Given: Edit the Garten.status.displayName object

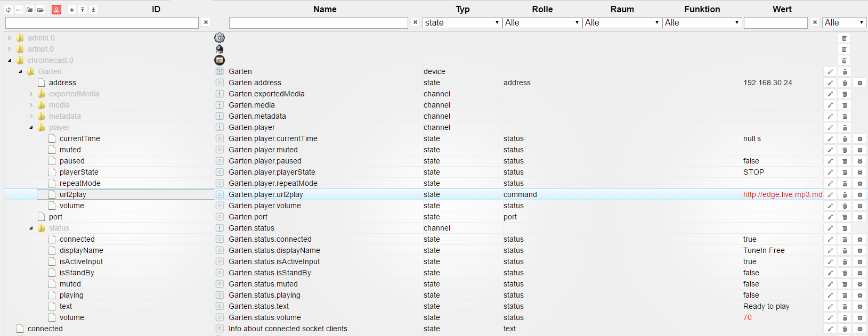Looking at the screenshot, I should point(830,251).
